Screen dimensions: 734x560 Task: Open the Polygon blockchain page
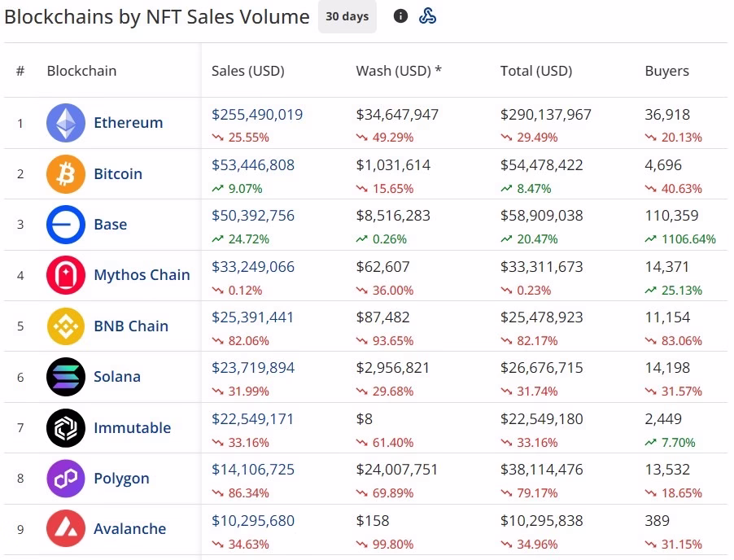click(x=122, y=479)
